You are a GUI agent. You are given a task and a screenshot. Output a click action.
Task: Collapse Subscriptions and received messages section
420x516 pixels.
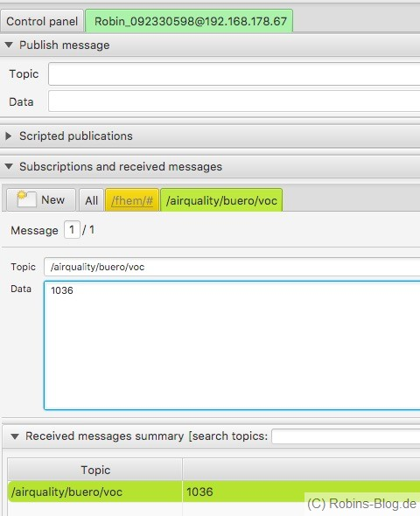9,166
